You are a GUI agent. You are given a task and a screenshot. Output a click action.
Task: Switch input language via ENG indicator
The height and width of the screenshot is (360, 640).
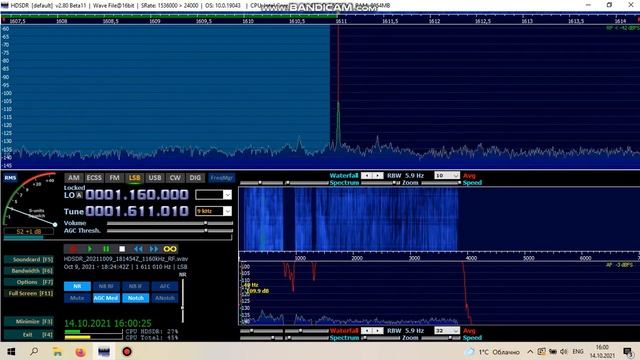click(578, 351)
